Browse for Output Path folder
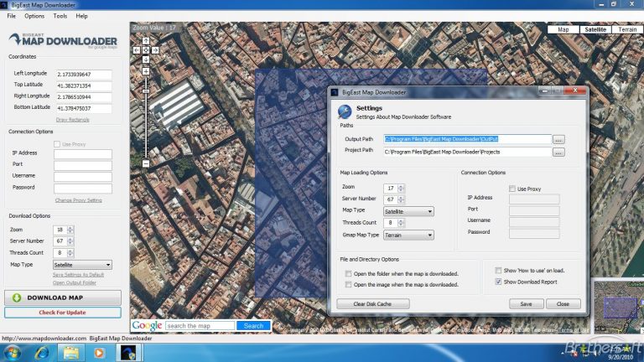 tap(558, 139)
